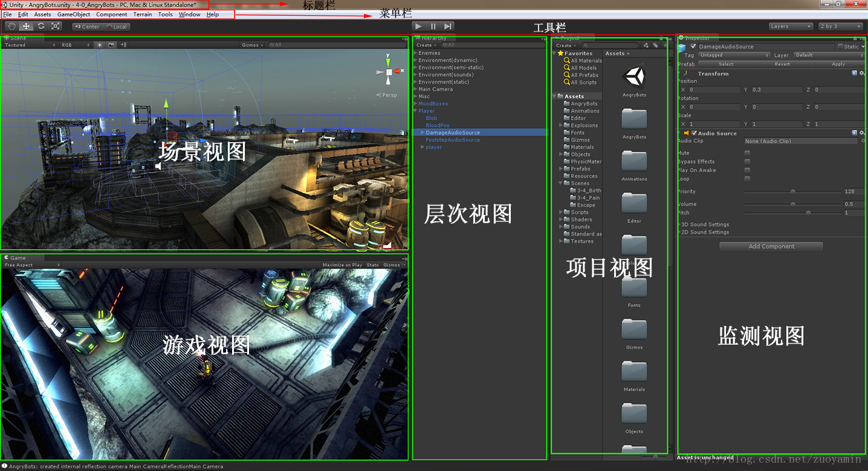Open the RGB render mode dropdown
868x471 pixels.
coord(76,45)
